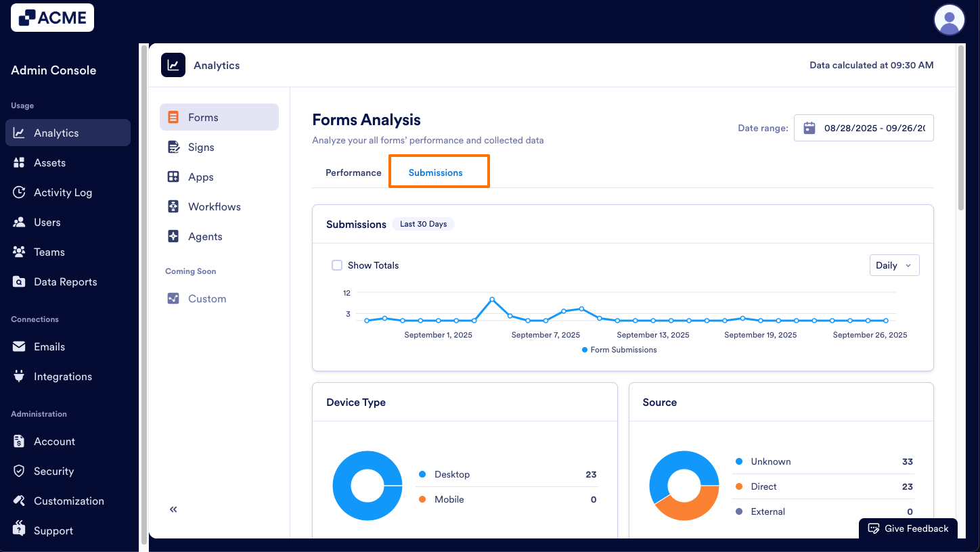980x552 pixels.
Task: Select the Data Reports icon in sidebar
Action: pyautogui.click(x=20, y=281)
